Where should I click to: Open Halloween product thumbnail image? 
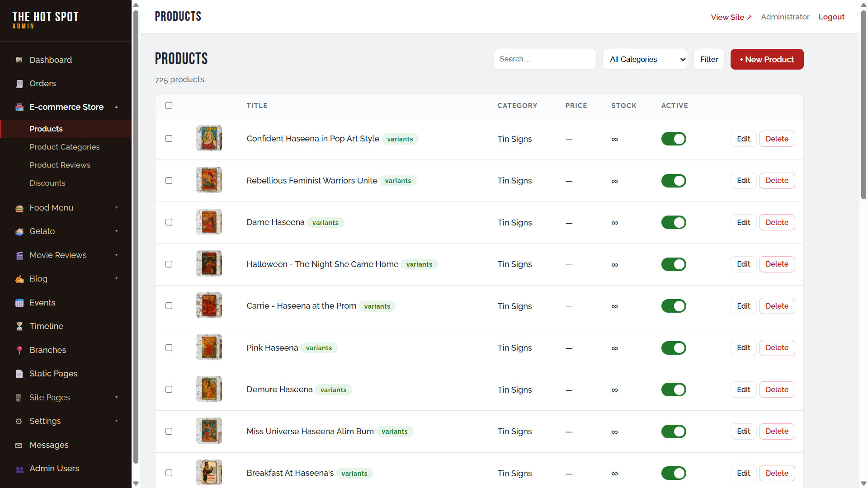pos(209,263)
